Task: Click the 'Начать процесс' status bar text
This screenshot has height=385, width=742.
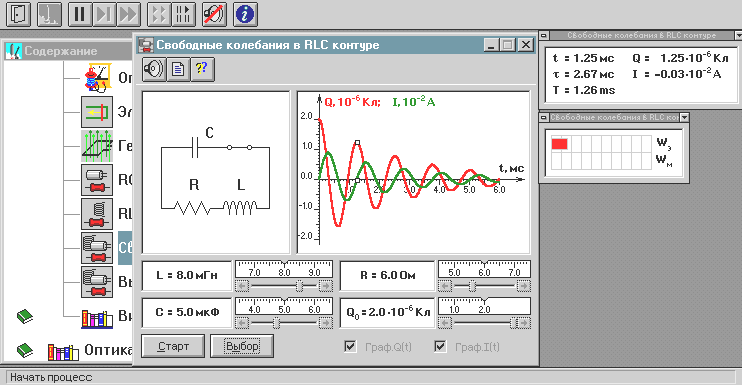Action: (x=51, y=377)
